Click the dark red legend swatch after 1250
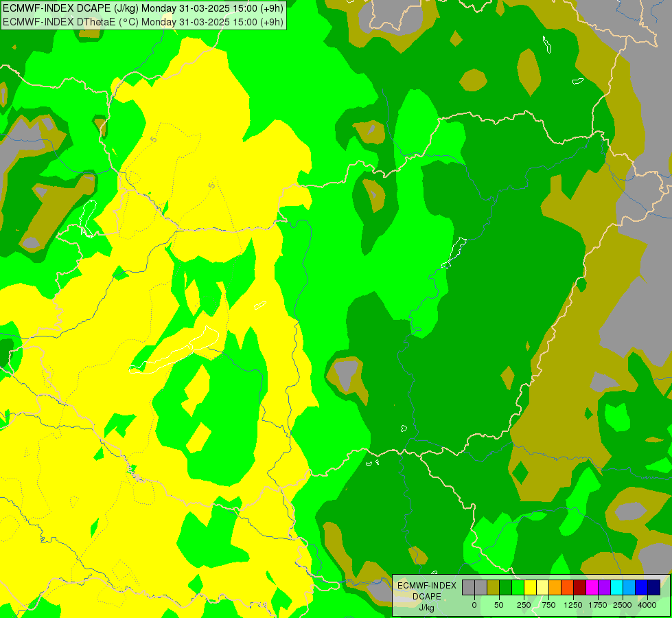Viewport: 672px width, 618px height. pyautogui.click(x=580, y=588)
